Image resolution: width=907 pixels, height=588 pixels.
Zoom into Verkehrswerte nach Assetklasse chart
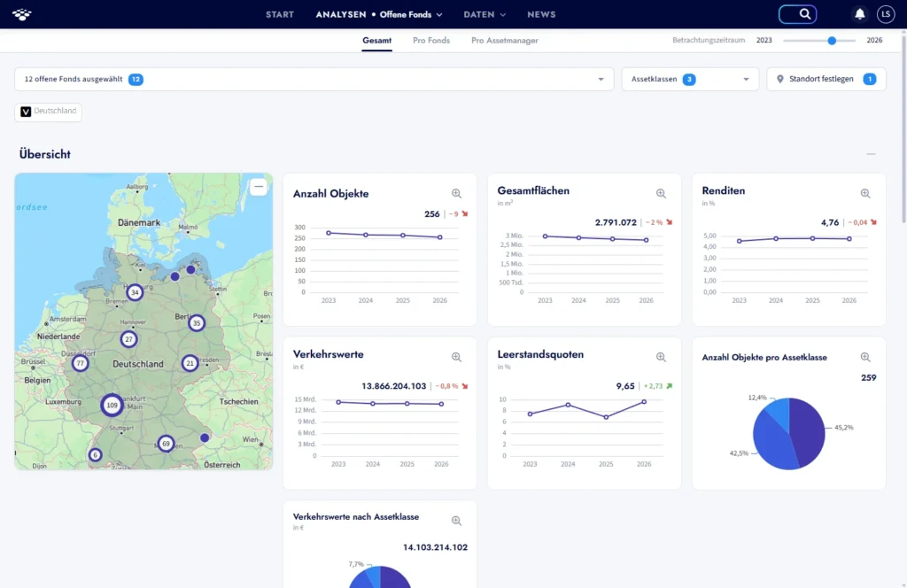click(x=456, y=521)
